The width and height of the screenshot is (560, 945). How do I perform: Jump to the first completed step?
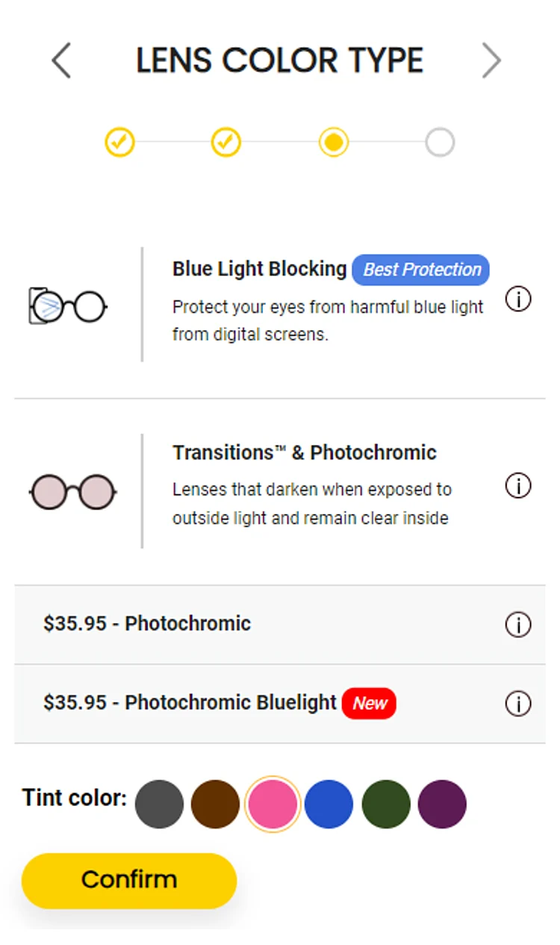click(119, 141)
